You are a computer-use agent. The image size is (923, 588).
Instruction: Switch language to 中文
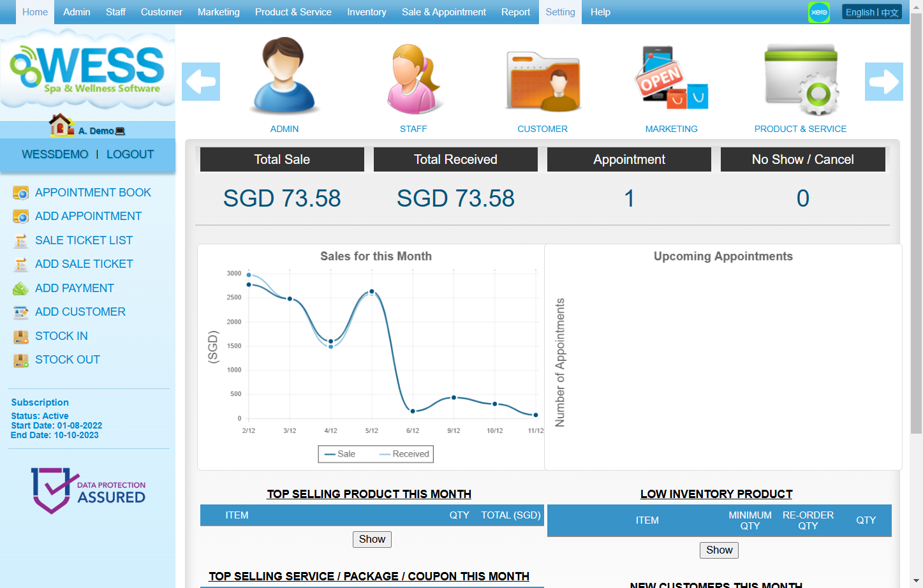point(890,13)
